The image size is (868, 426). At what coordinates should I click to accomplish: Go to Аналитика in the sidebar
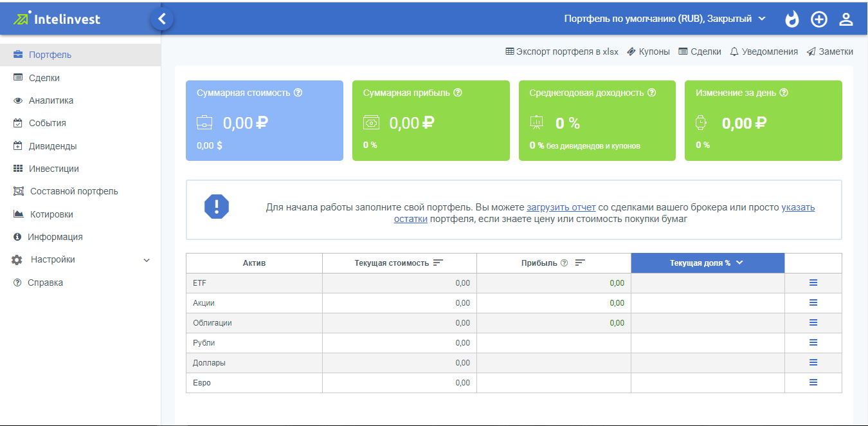[x=51, y=100]
